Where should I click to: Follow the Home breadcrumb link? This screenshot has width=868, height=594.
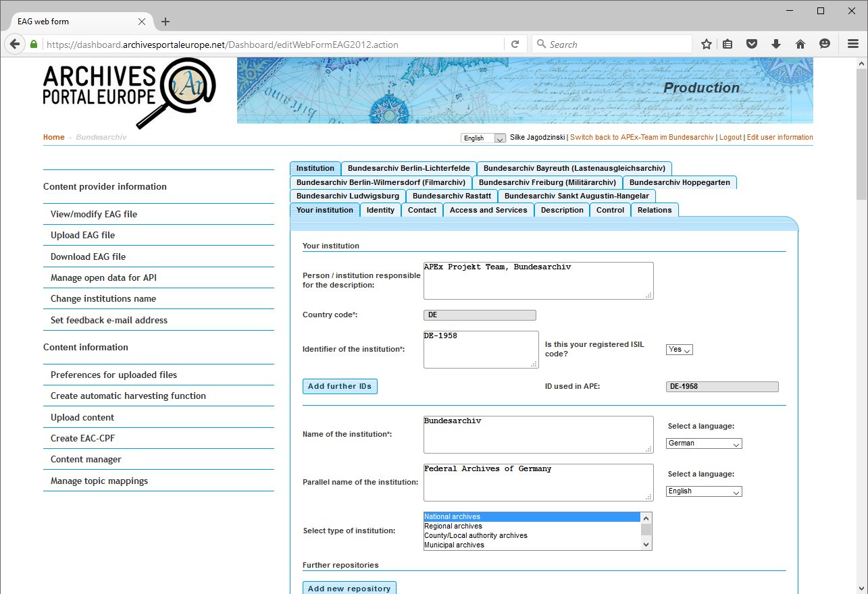54,137
